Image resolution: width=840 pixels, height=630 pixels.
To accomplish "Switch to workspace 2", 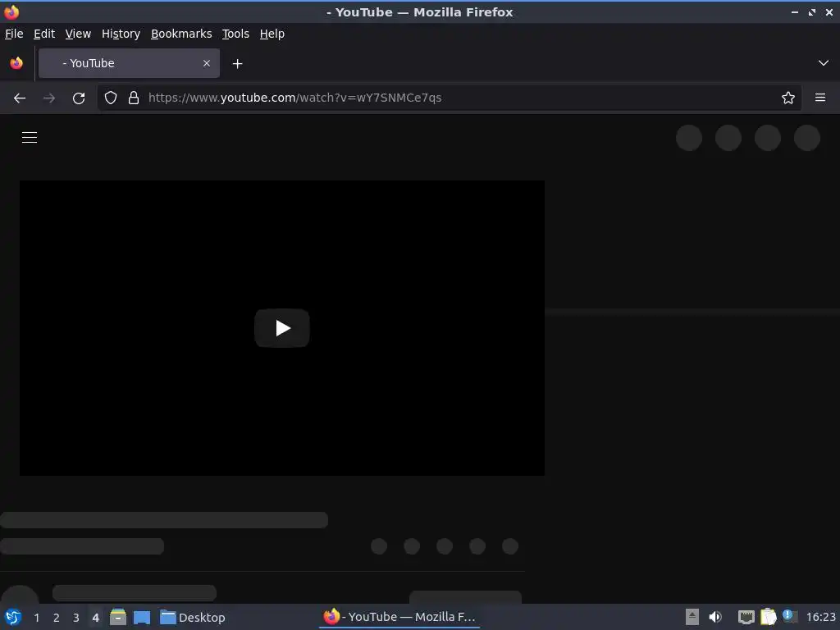I will pyautogui.click(x=57, y=618).
